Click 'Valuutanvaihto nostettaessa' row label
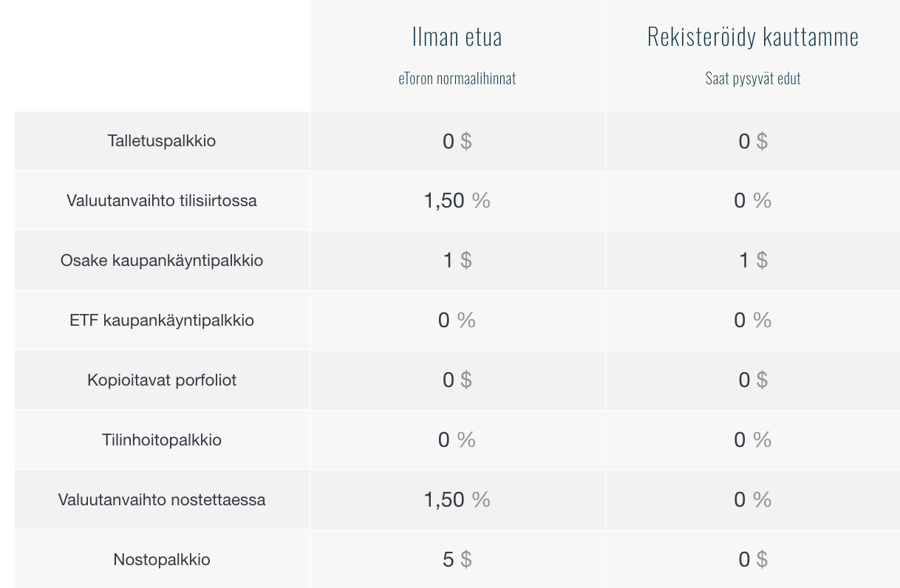The width and height of the screenshot is (900, 588). pos(162,500)
